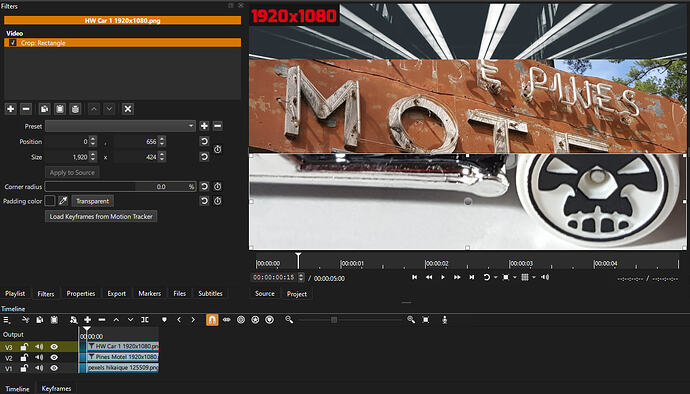The image size is (690, 394).
Task: Zoom in the timeline
Action: tap(411, 320)
